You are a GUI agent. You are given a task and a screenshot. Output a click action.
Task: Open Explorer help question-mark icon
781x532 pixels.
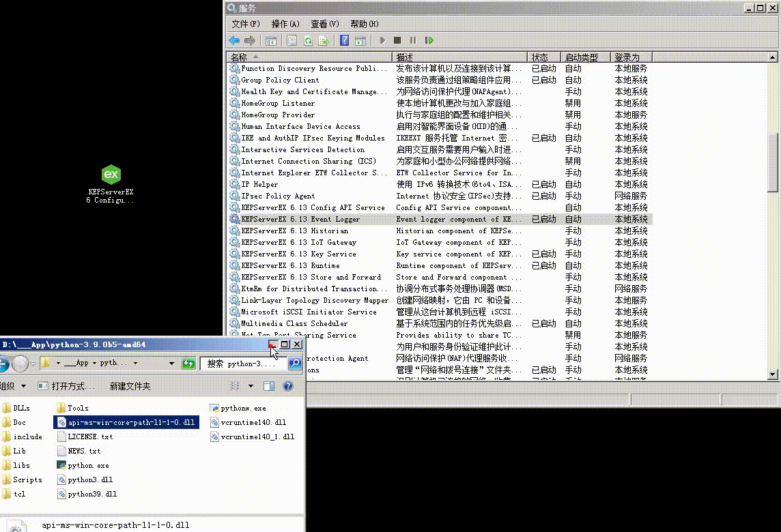pos(288,386)
